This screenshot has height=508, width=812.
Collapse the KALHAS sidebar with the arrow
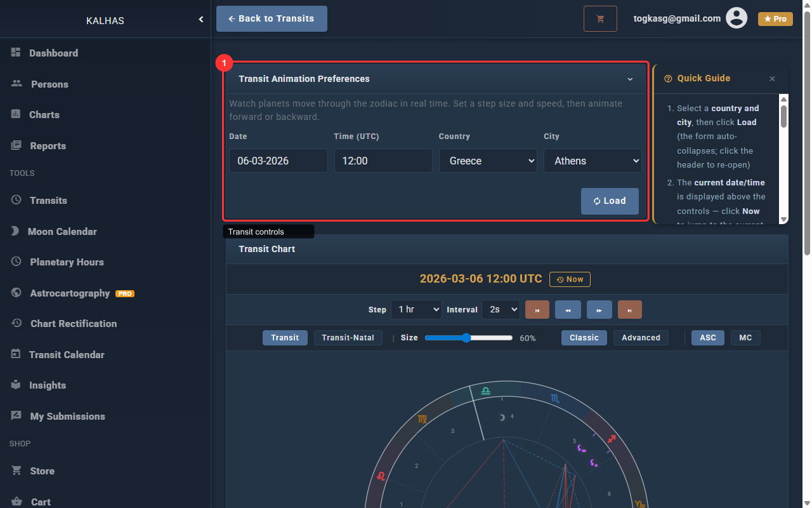(x=201, y=20)
